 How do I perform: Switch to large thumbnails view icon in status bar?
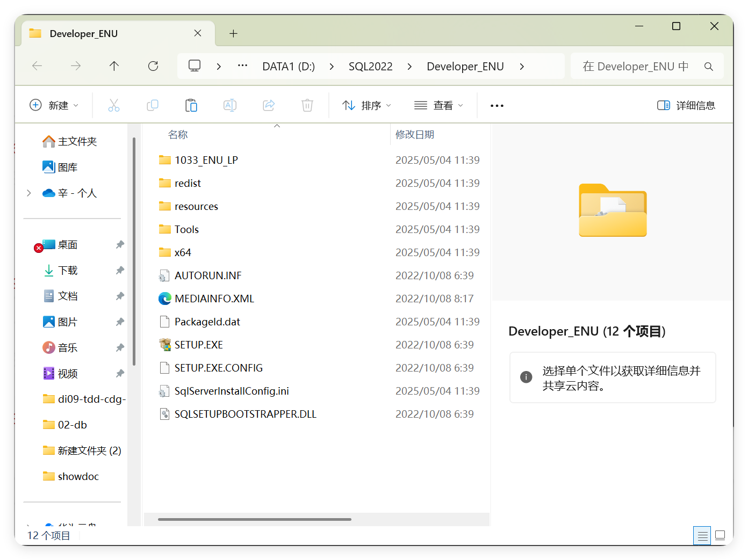point(721,535)
